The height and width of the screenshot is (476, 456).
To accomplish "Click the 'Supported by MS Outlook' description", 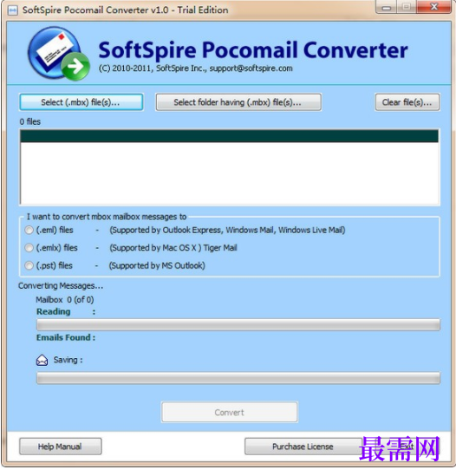I will pyautogui.click(x=157, y=265).
